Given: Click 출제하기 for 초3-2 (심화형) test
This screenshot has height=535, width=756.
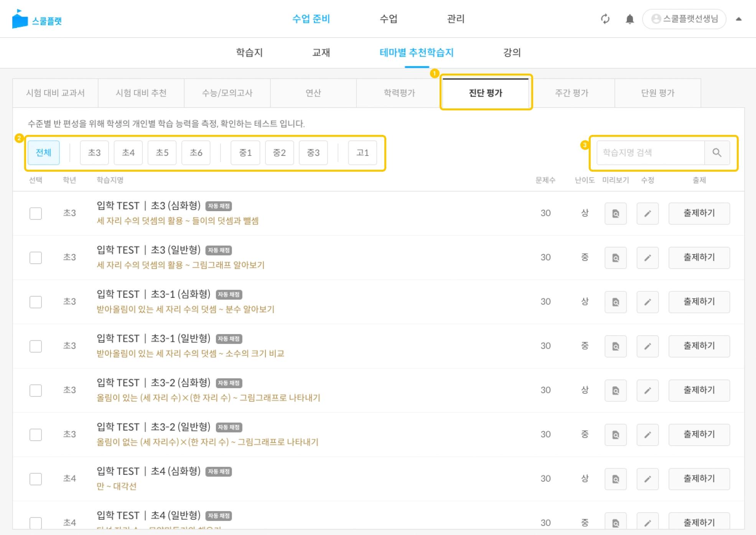Looking at the screenshot, I should pos(698,390).
